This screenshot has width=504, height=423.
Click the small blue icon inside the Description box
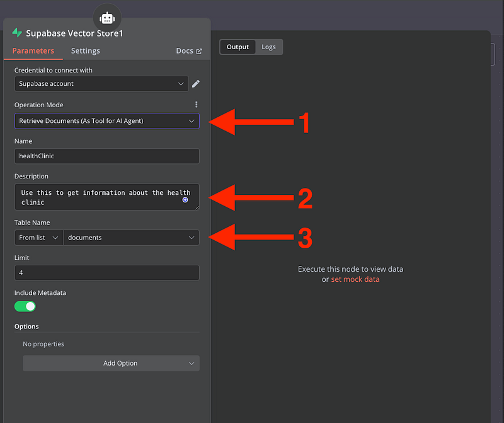point(185,199)
